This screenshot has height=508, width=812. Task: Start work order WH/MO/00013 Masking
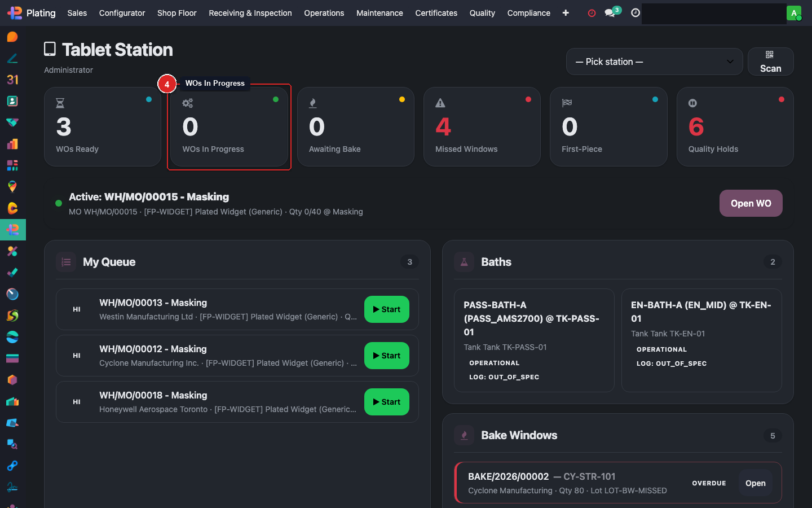386,309
